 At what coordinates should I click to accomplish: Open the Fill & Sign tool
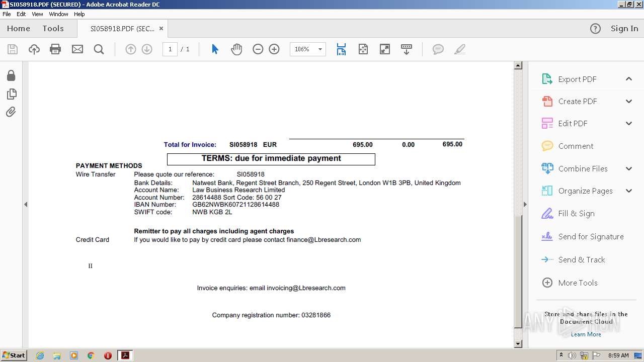pos(568,213)
